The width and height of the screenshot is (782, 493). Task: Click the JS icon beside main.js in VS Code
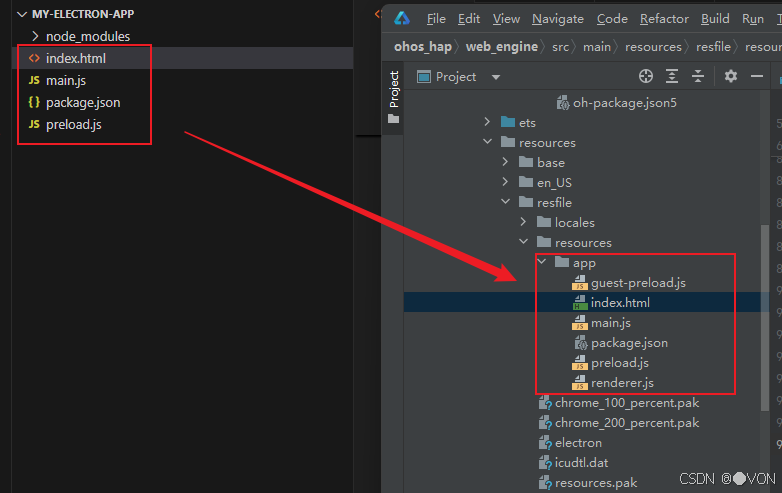[x=34, y=80]
